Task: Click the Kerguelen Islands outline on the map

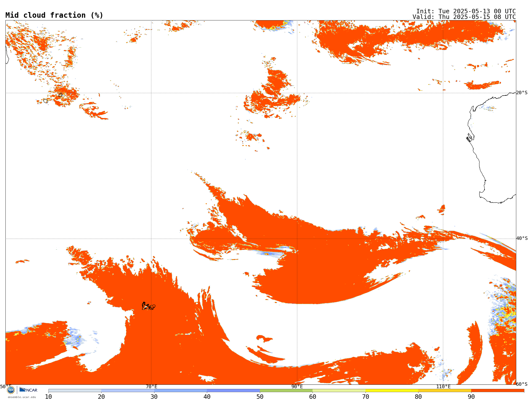Action: pyautogui.click(x=148, y=306)
